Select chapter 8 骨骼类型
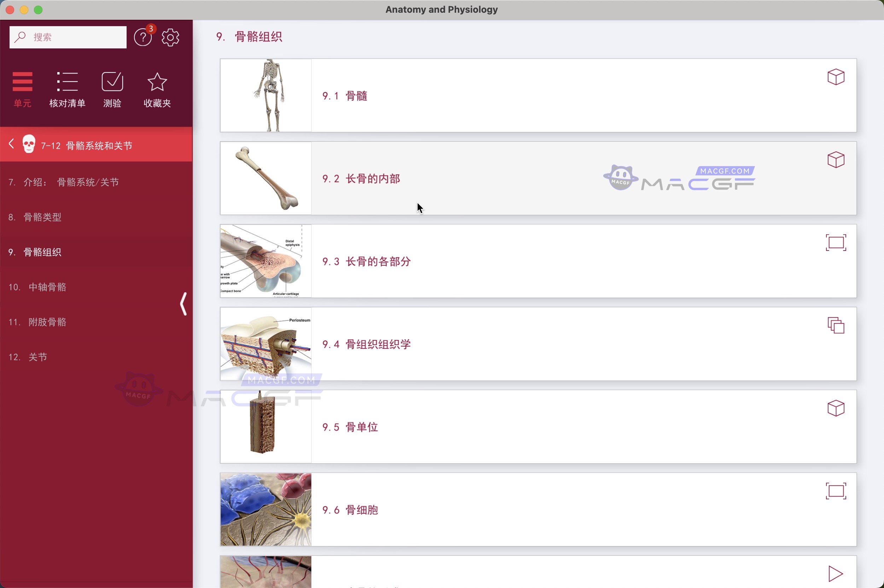Screen dimensions: 884x588 pos(42,217)
